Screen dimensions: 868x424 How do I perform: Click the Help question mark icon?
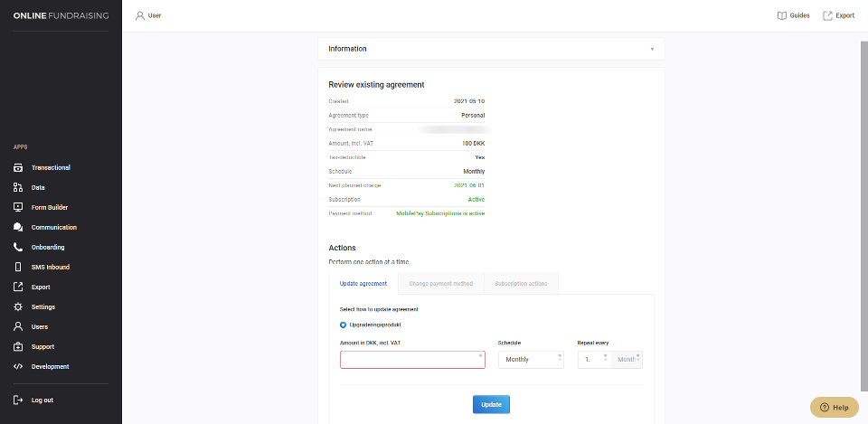825,408
